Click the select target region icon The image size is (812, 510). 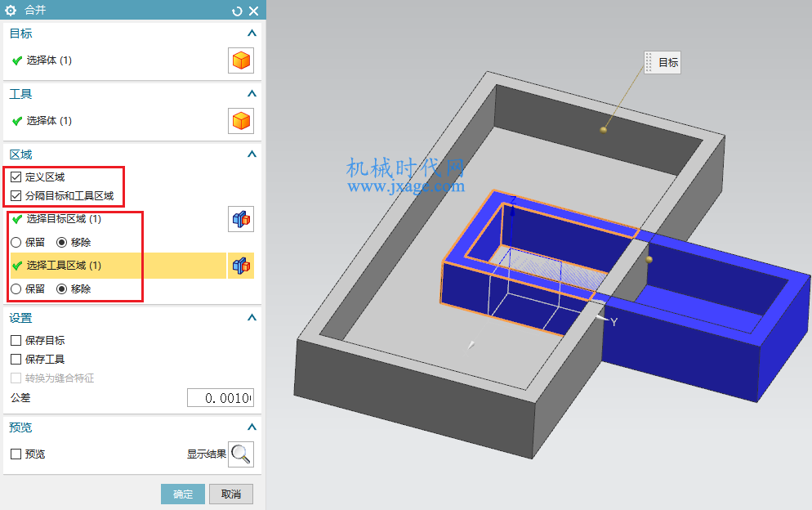click(241, 219)
